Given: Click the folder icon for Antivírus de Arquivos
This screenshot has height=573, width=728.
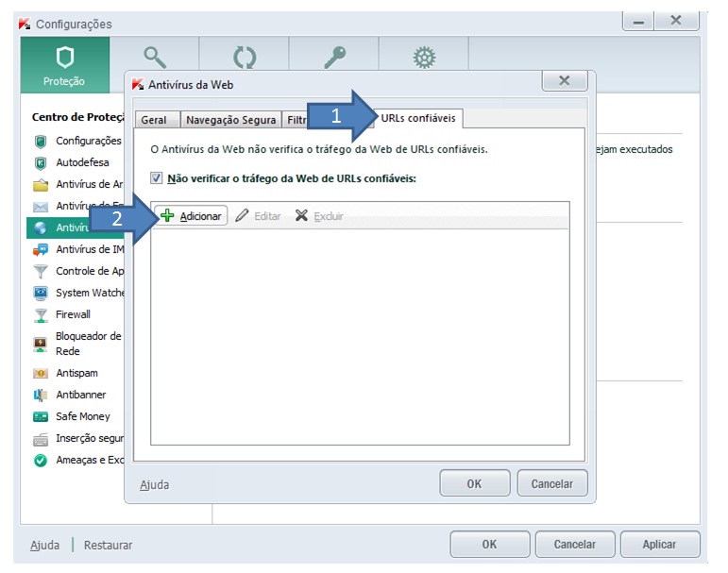Looking at the screenshot, I should 41,185.
